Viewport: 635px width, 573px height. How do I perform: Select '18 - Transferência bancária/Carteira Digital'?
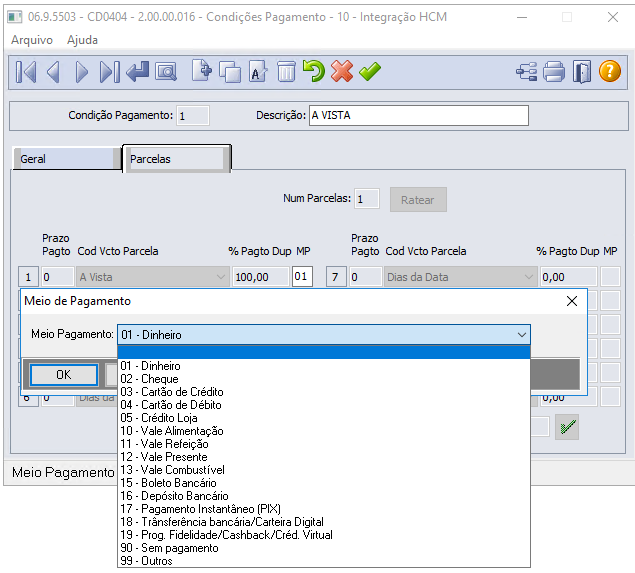(x=324, y=522)
